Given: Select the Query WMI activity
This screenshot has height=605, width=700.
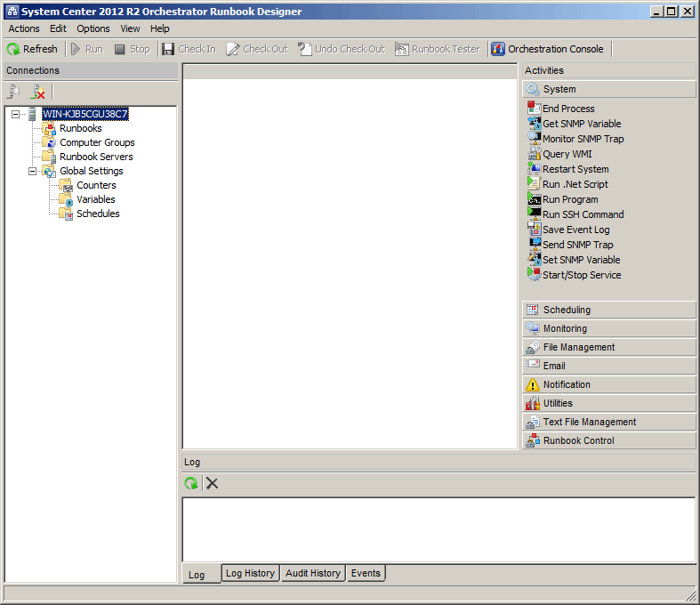Looking at the screenshot, I should [559, 154].
